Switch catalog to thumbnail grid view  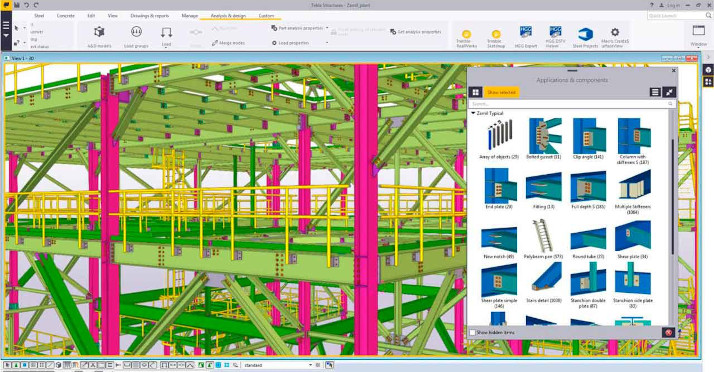[x=475, y=92]
